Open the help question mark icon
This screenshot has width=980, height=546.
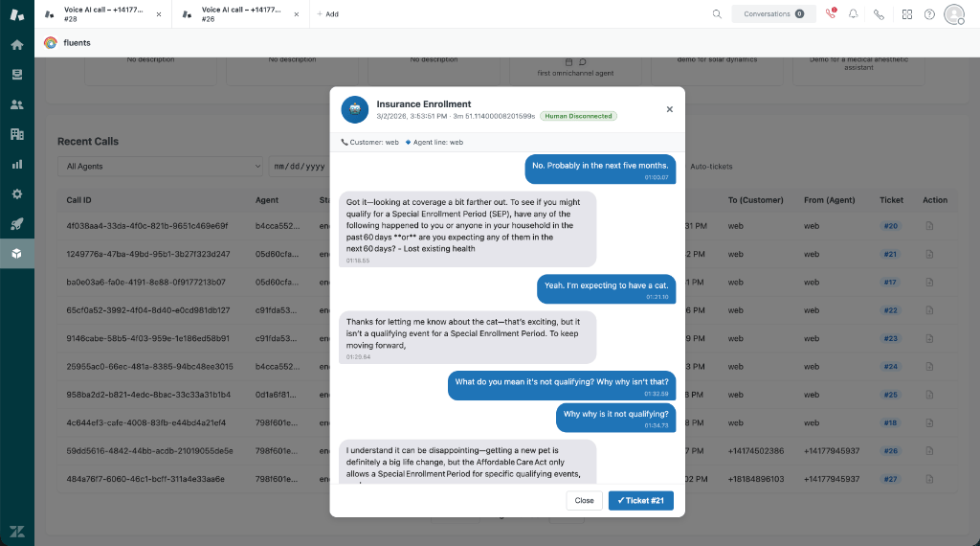[929, 13]
